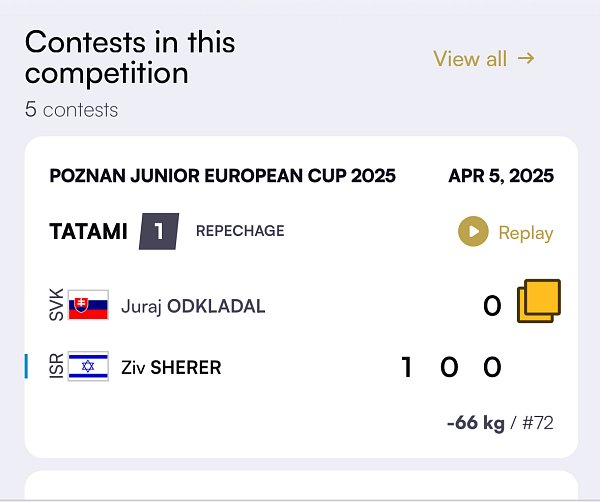Click the ISR country code label
This screenshot has height=502, width=600.
tap(57, 366)
